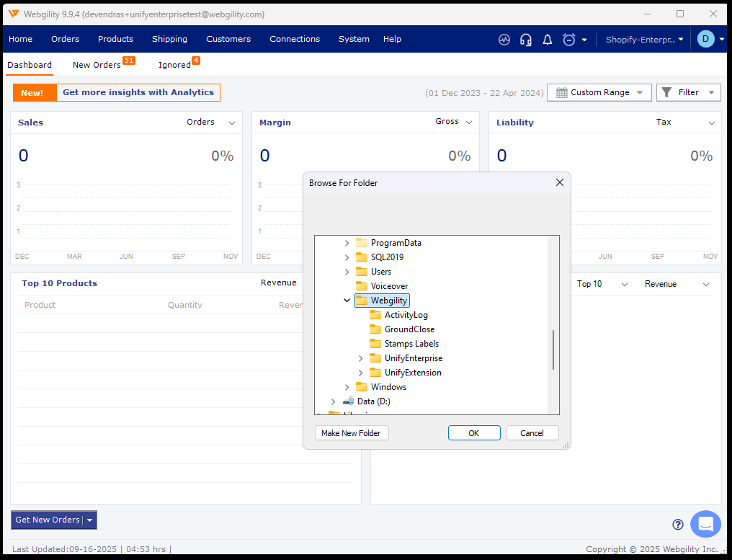The image size is (732, 560).
Task: Open the Custom Range date dropdown
Action: [599, 92]
